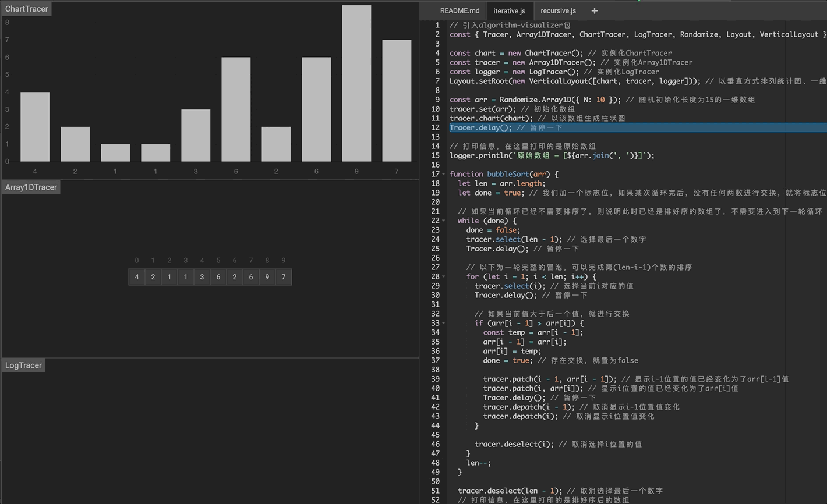Open the README.md tab

[460, 10]
